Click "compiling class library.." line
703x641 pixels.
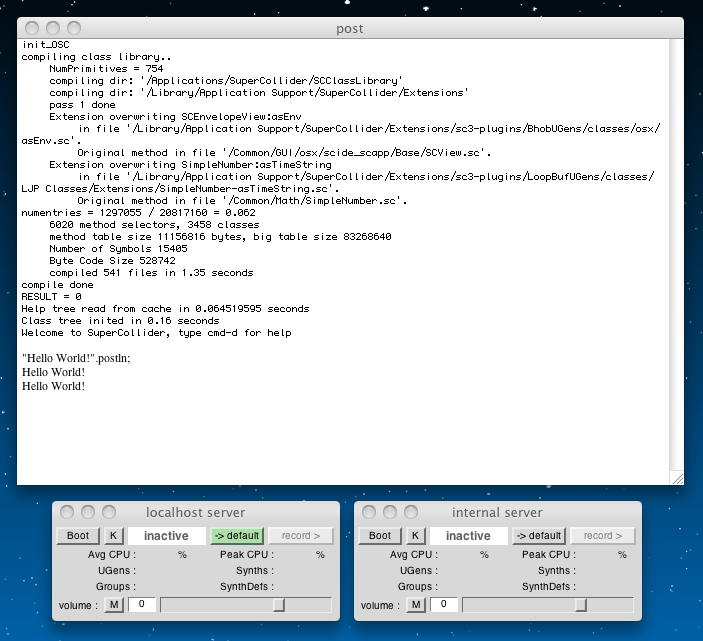96,56
